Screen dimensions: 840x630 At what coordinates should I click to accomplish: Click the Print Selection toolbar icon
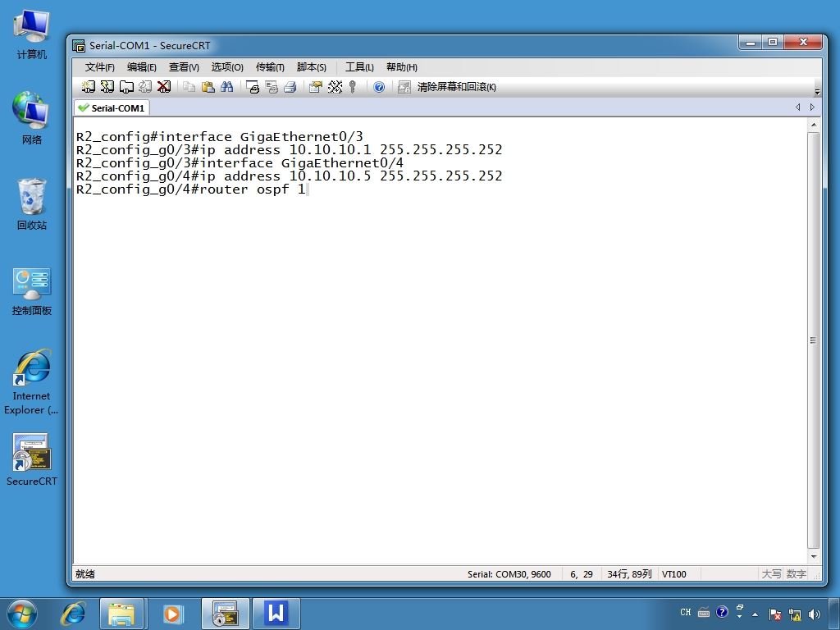(x=272, y=87)
